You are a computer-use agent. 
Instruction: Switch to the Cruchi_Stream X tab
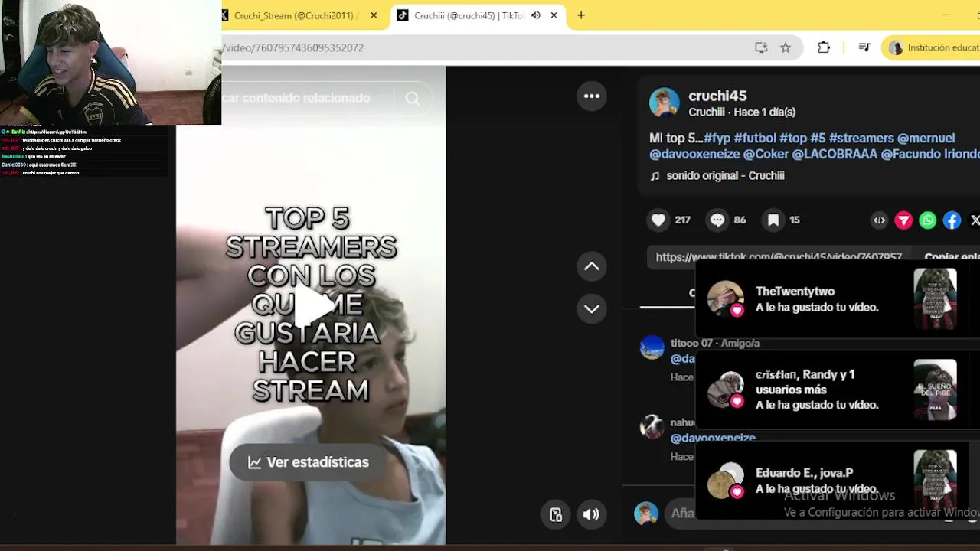(295, 15)
